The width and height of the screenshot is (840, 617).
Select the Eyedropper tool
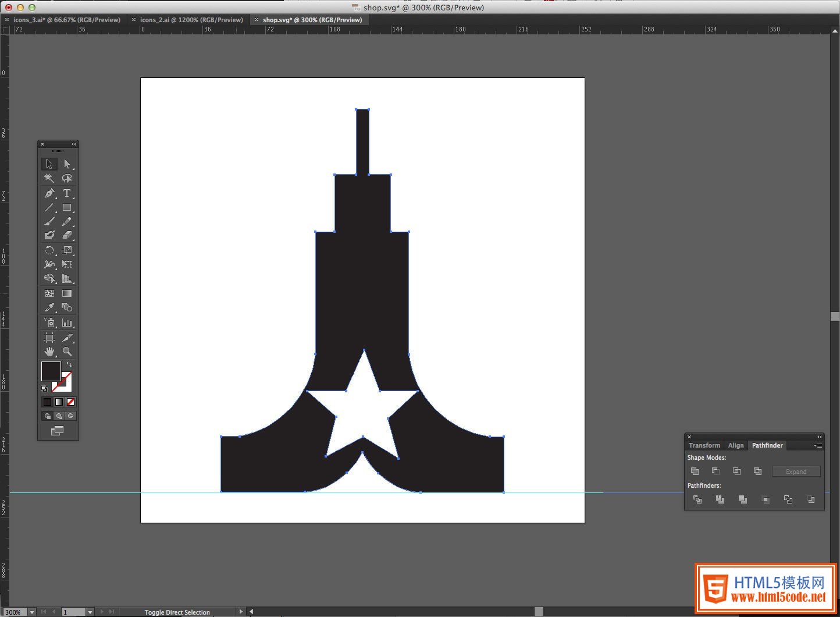pos(49,307)
